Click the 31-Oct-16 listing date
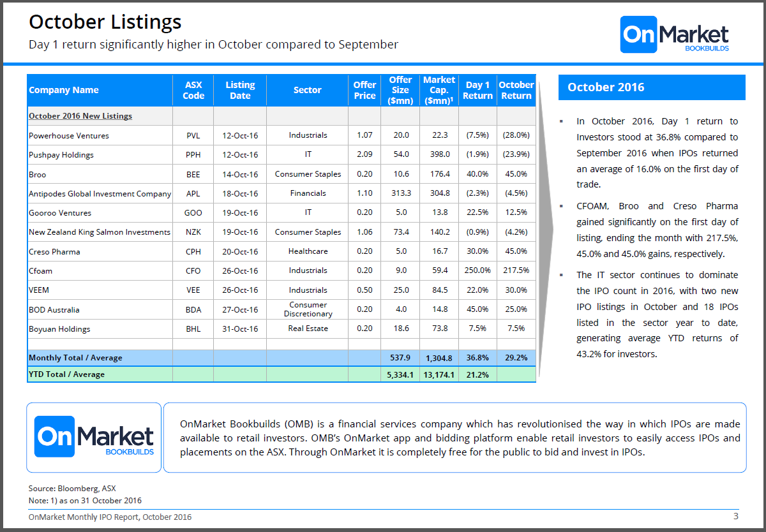The image size is (766, 532). point(240,329)
